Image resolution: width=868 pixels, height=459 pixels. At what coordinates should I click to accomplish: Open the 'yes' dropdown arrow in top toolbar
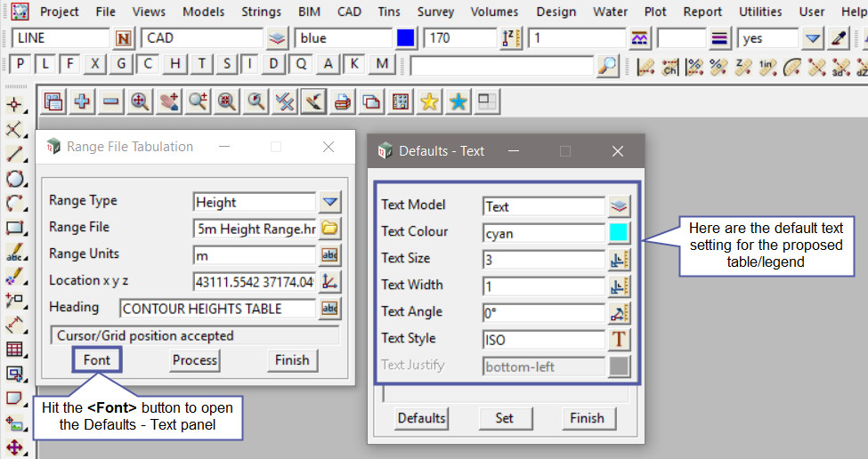[x=812, y=38]
